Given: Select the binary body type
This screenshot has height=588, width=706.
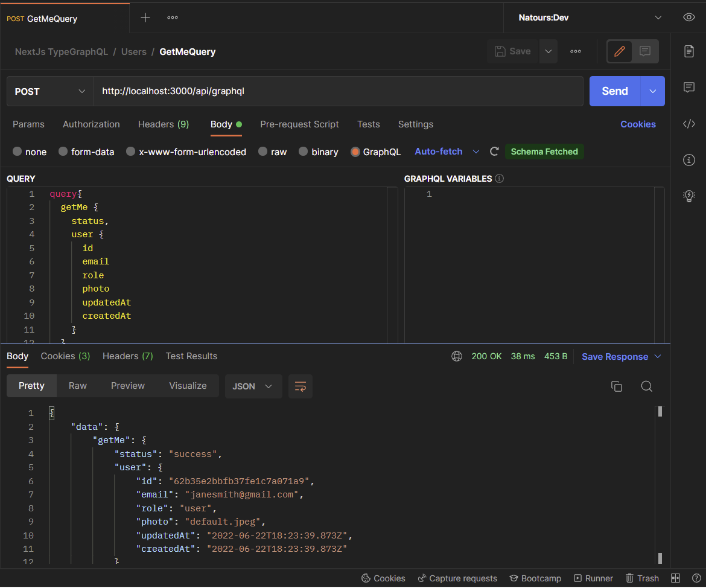Looking at the screenshot, I should (x=318, y=152).
